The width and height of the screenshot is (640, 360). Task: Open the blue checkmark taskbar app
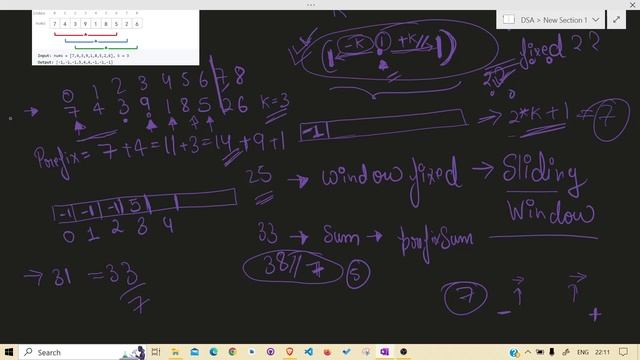(347, 352)
